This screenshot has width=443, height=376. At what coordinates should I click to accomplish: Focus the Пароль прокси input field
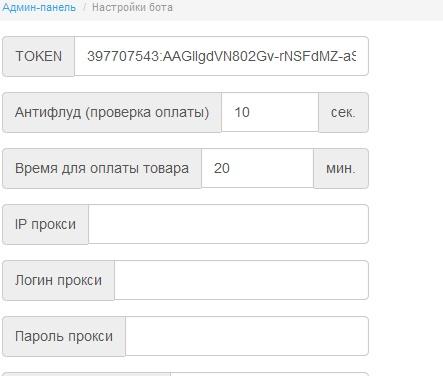tap(247, 336)
